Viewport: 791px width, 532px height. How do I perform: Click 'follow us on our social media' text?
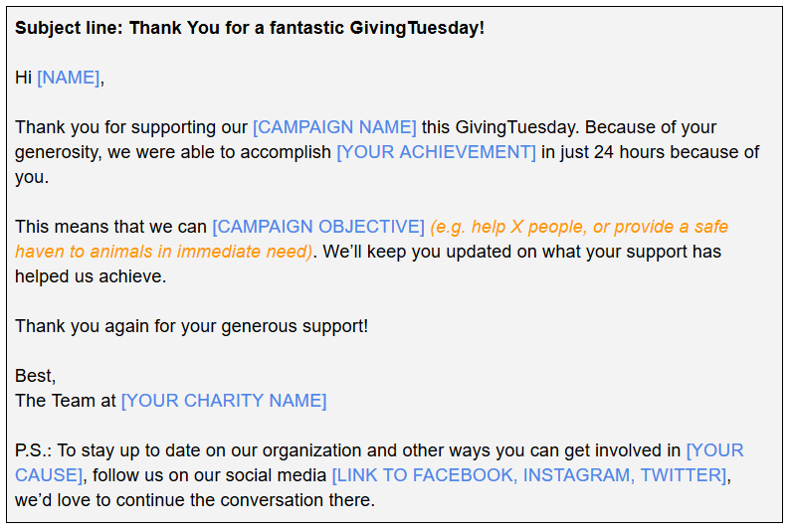(209, 475)
